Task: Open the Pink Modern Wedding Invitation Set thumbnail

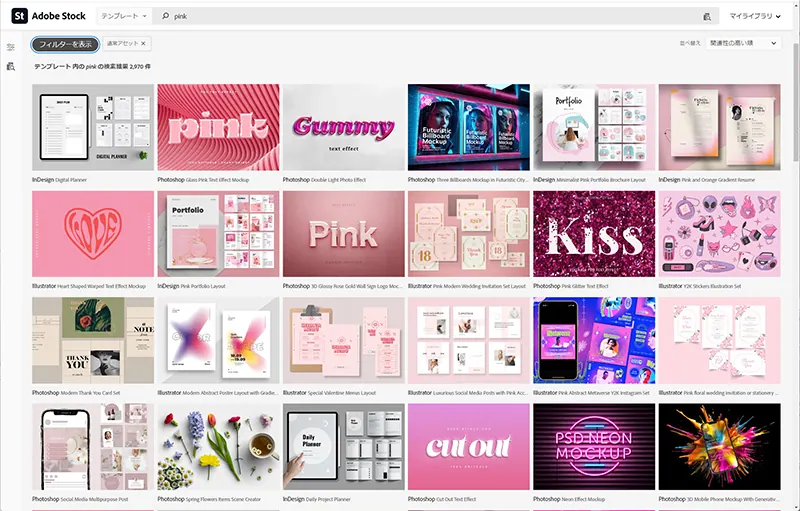Action: (469, 234)
